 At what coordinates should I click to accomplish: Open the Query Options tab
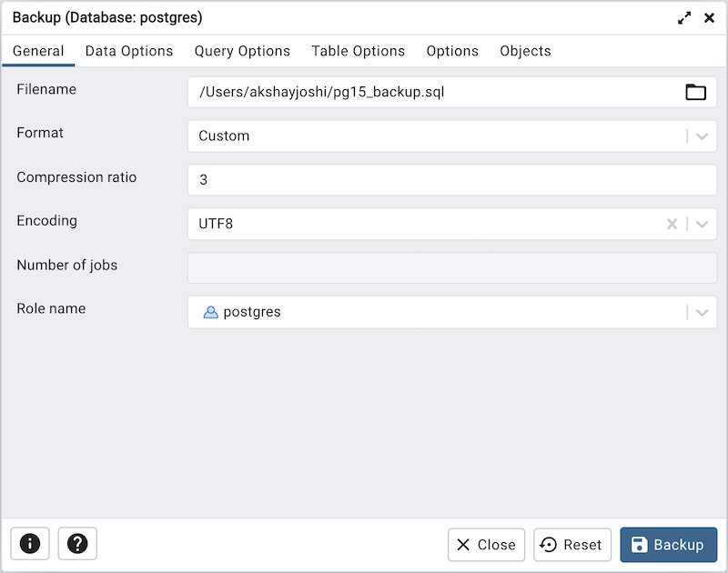(242, 51)
